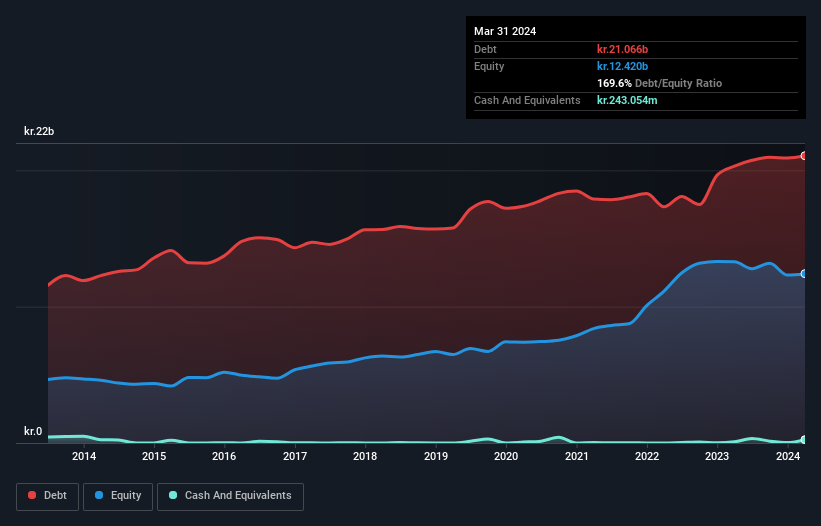This screenshot has width=821, height=526.
Task: Click the 2021 x-axis label
Action: click(x=576, y=456)
